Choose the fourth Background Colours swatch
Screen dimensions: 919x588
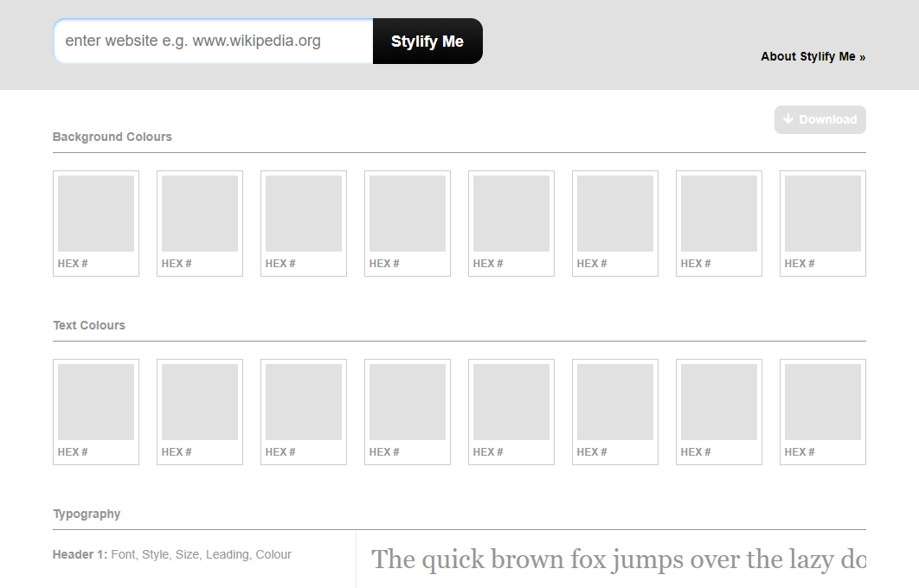[x=408, y=214]
